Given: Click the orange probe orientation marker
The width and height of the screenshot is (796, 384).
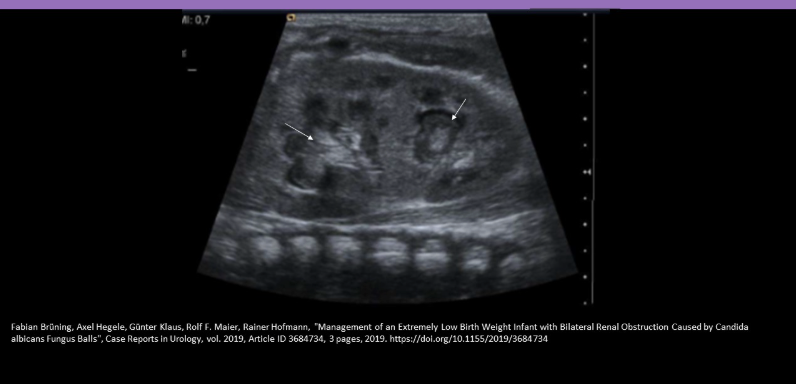Looking at the screenshot, I should click(291, 18).
